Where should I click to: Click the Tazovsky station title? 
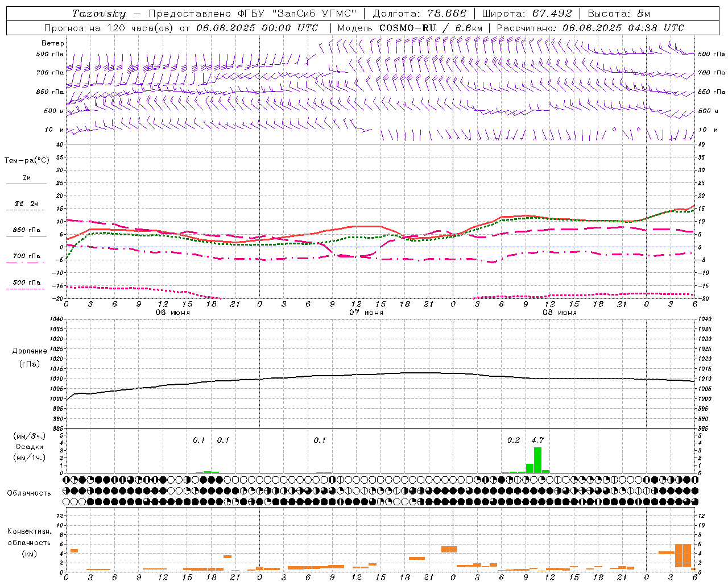tap(99, 14)
